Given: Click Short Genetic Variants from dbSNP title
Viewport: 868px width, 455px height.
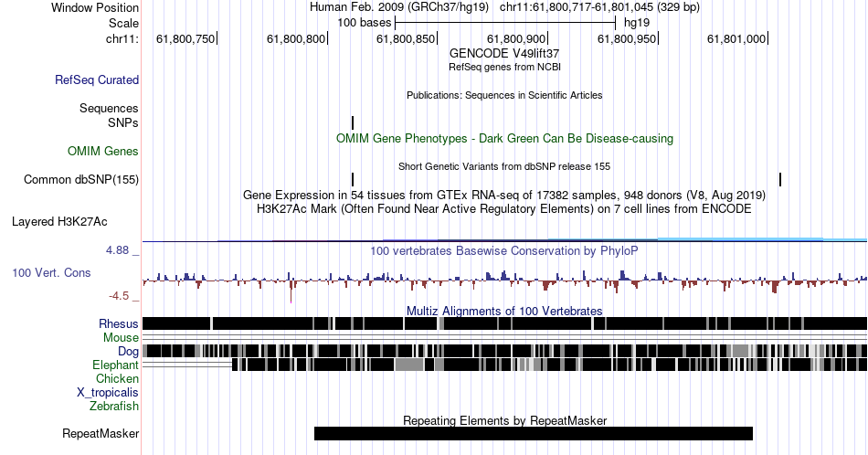Looking at the screenshot, I should coord(504,166).
